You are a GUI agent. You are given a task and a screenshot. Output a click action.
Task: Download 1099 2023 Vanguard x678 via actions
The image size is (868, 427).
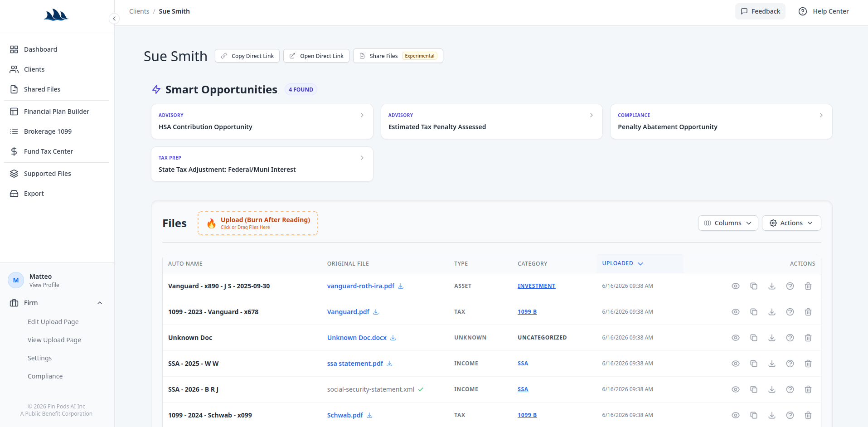pyautogui.click(x=772, y=312)
